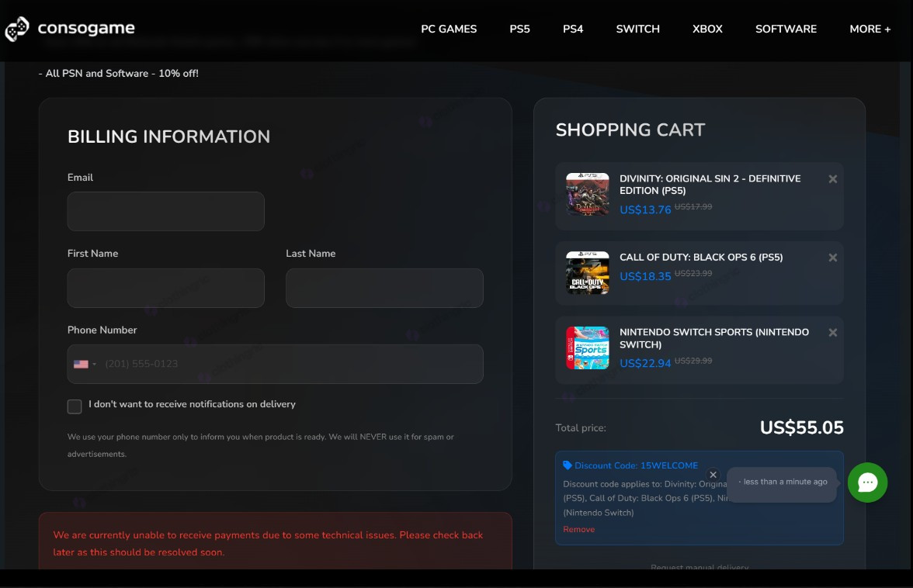Viewport: 913px width, 588px height.
Task: Click the First Name input field
Action: point(166,288)
